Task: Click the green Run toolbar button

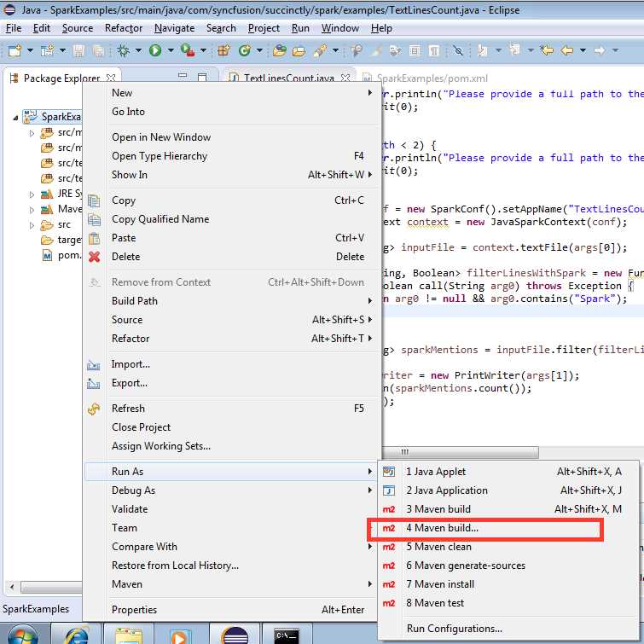Action: [155, 50]
